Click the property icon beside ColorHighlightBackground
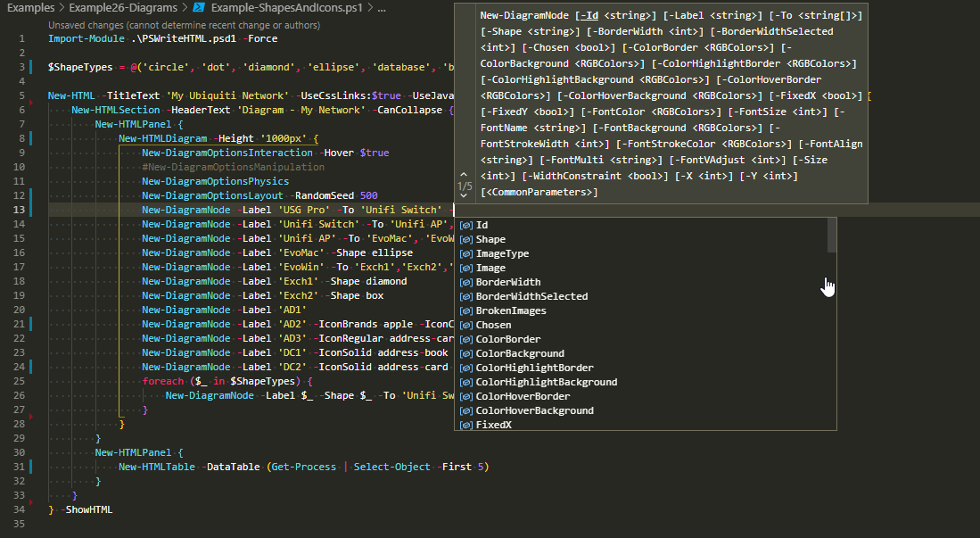 point(466,381)
